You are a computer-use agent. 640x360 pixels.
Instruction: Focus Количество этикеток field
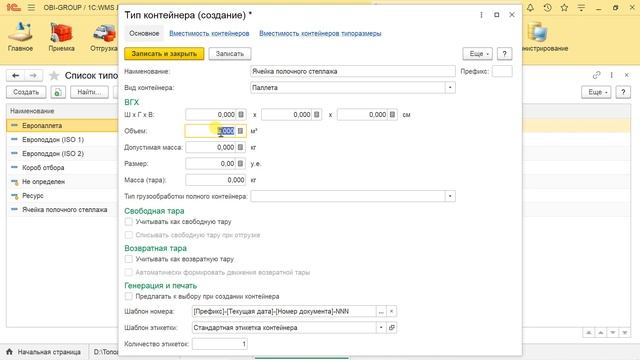coord(220,344)
